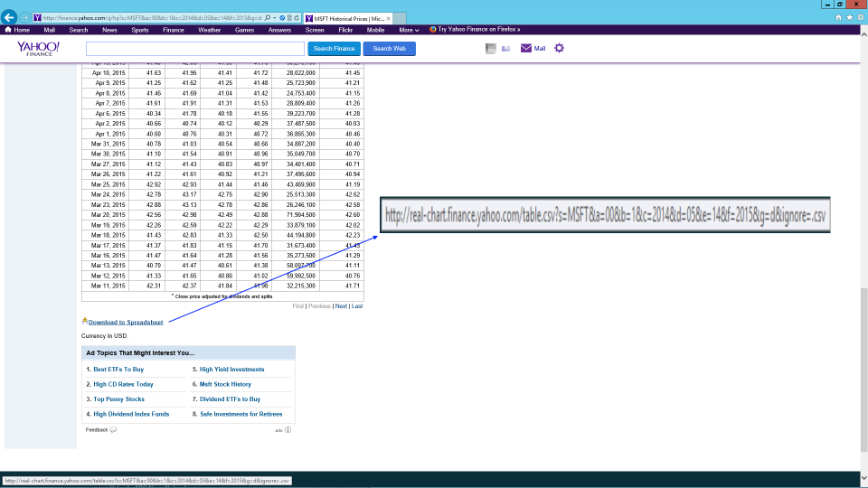Click the blue blocked-content icon in address bar
The height and width of the screenshot is (488, 868).
click(282, 18)
